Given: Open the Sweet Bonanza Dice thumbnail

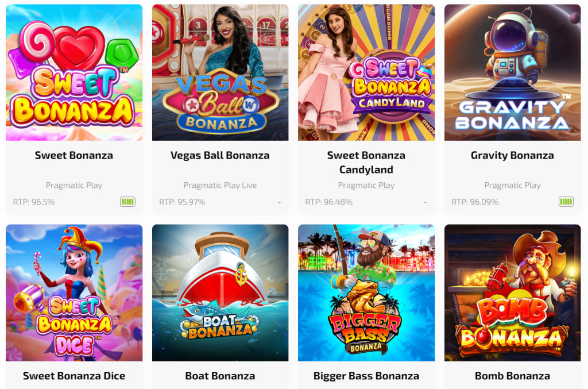Looking at the screenshot, I should (74, 292).
